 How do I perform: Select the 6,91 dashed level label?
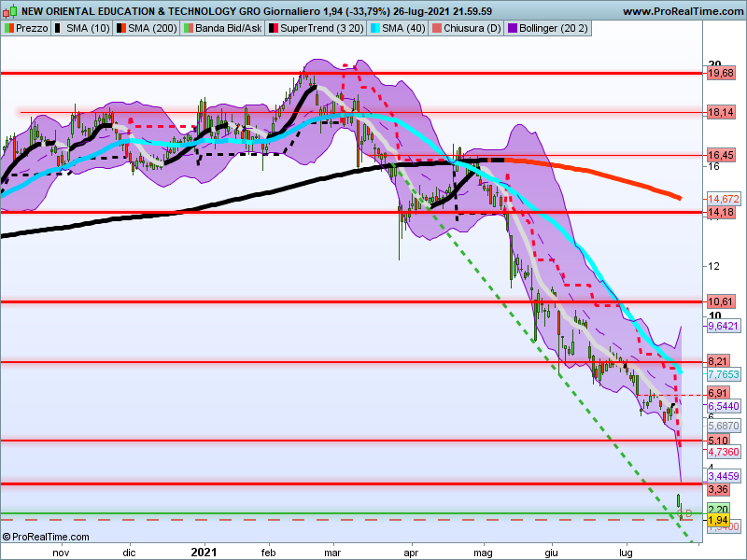pos(718,393)
